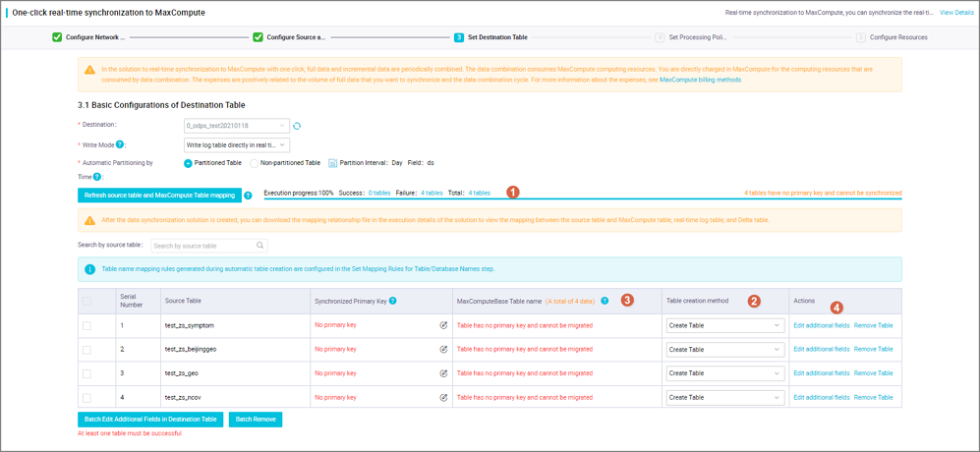Toggle the select-all checkbox in table header

pos(86,302)
